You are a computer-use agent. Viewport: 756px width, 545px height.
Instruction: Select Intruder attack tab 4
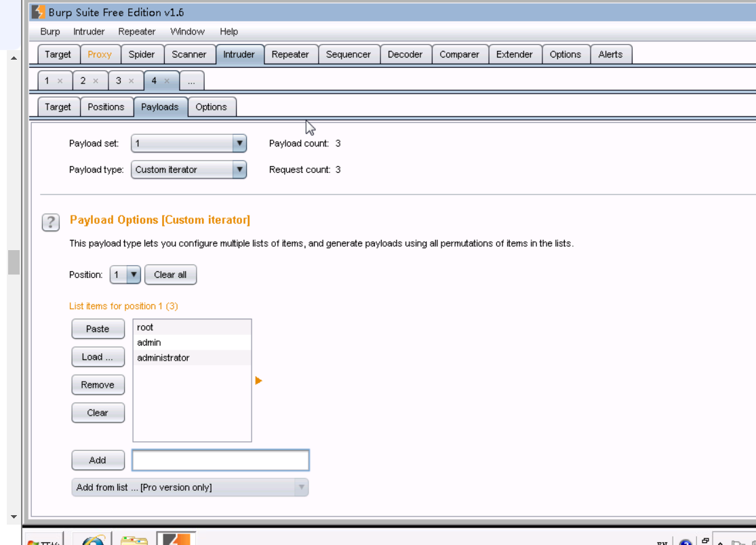tap(155, 81)
